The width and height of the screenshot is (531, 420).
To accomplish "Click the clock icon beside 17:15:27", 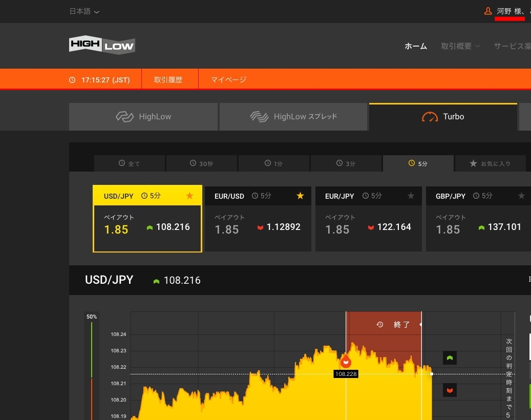I will (72, 80).
